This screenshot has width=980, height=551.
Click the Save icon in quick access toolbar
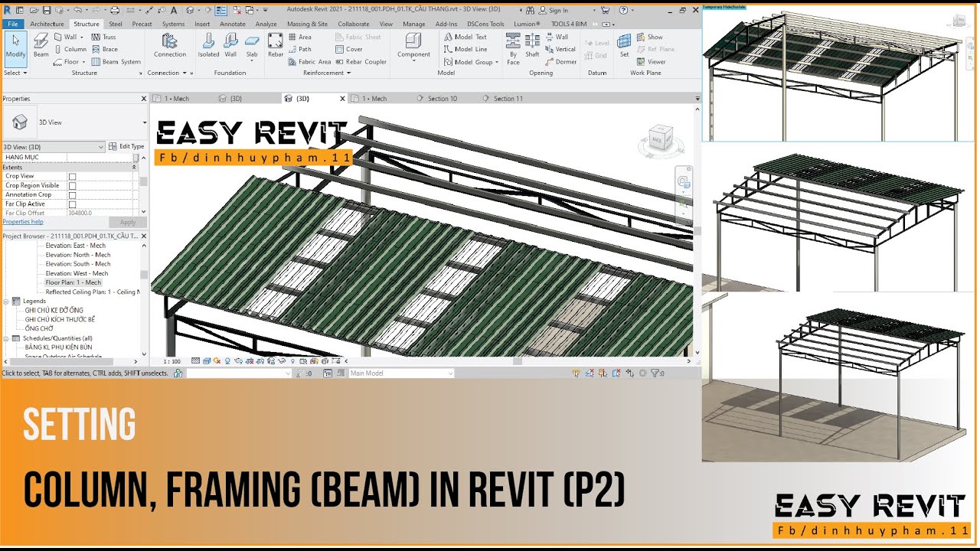coord(47,10)
